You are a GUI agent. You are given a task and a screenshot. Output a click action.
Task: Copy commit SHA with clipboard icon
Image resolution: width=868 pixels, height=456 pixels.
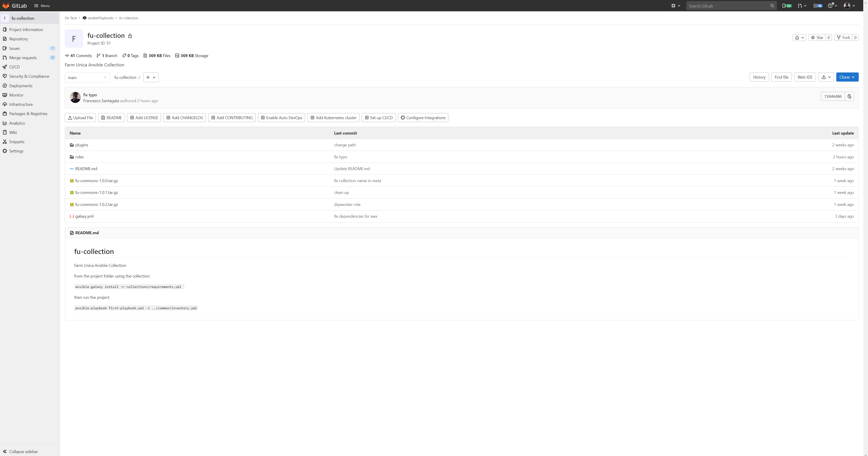click(x=849, y=96)
